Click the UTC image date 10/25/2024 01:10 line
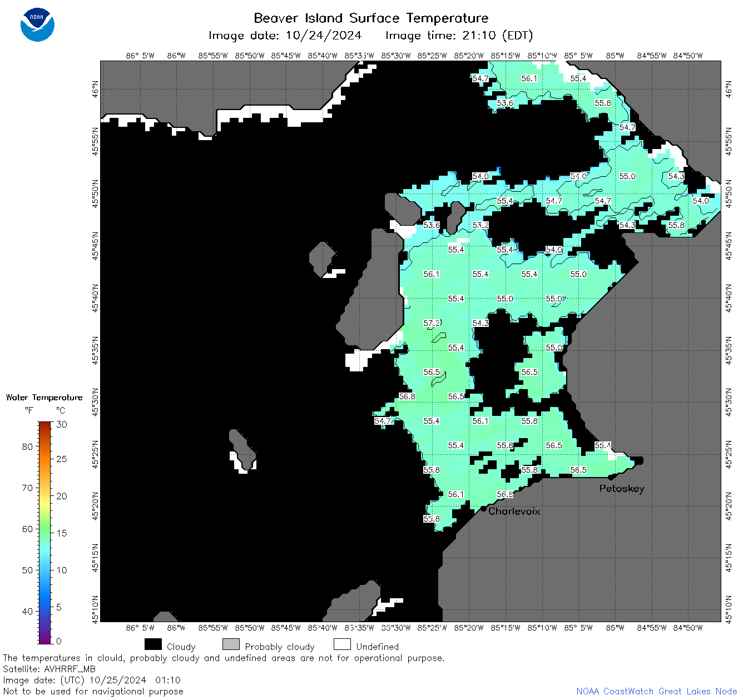 [92, 680]
